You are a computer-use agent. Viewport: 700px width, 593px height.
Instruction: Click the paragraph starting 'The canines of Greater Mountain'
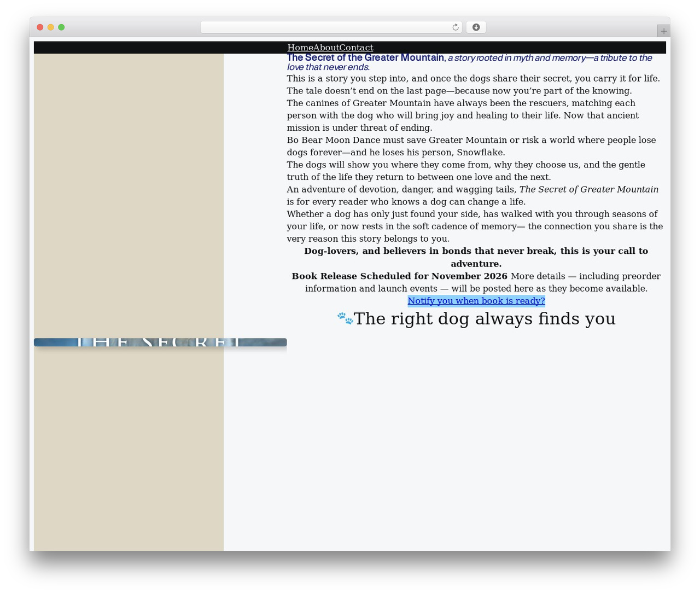click(x=463, y=115)
